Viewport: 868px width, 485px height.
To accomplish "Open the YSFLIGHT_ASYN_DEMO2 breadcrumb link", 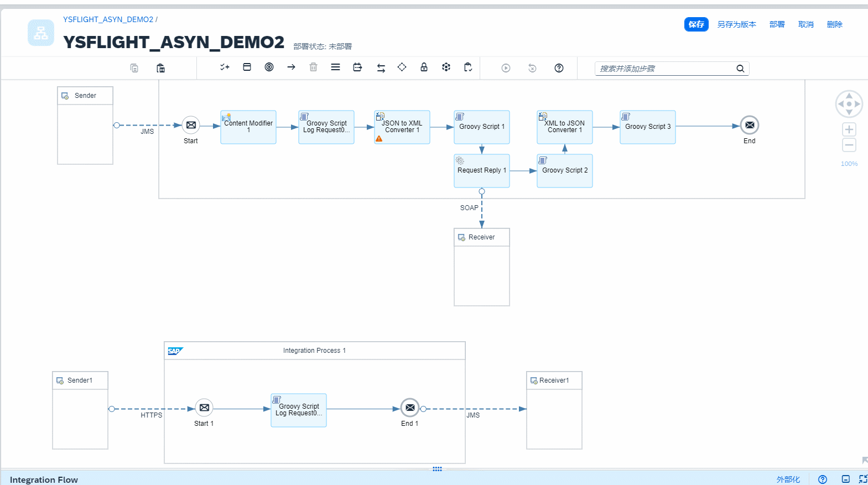I will [108, 19].
